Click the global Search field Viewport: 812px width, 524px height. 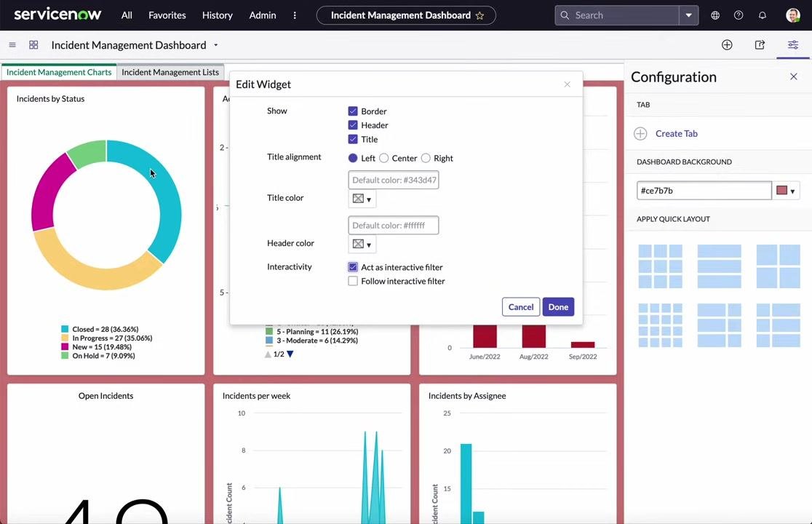(617, 15)
